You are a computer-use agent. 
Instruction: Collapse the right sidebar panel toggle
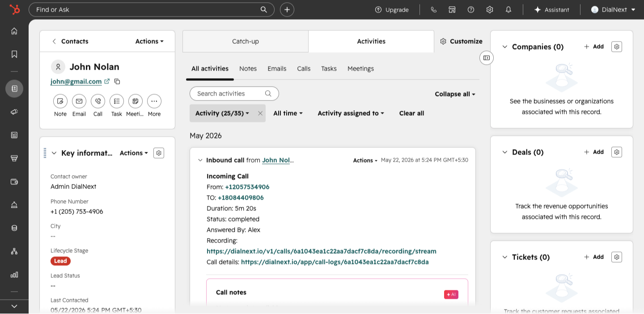pos(487,58)
